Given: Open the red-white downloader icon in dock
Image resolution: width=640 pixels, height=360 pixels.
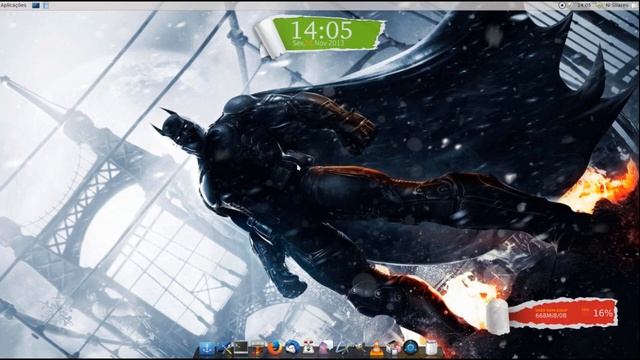Looking at the screenshot, I should 309,348.
